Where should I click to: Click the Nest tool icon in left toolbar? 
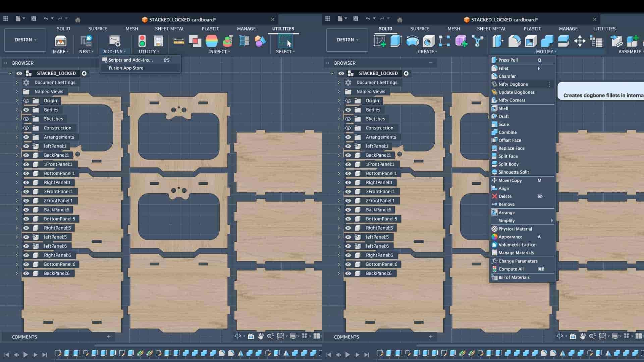click(86, 41)
